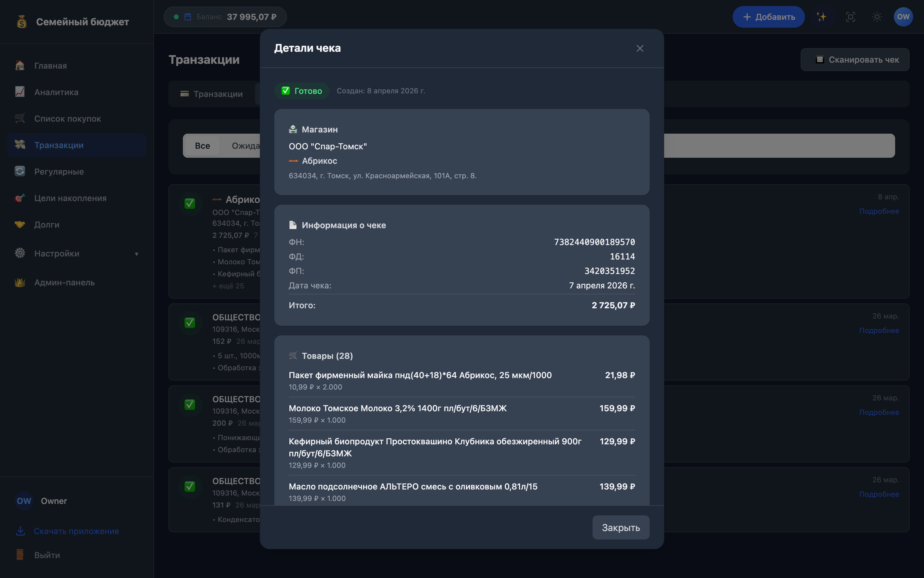The height and width of the screenshot is (578, 924).
Task: Open Подробнее for 8 апр. receipt
Action: [x=879, y=211]
